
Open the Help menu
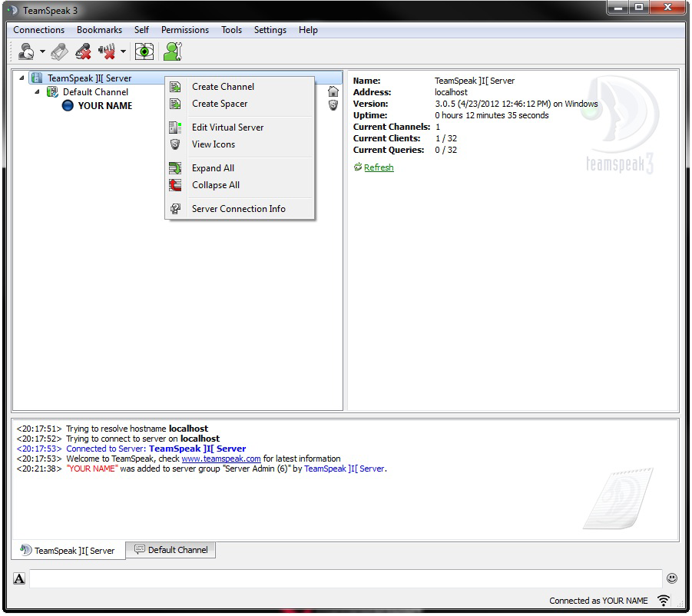click(x=308, y=30)
